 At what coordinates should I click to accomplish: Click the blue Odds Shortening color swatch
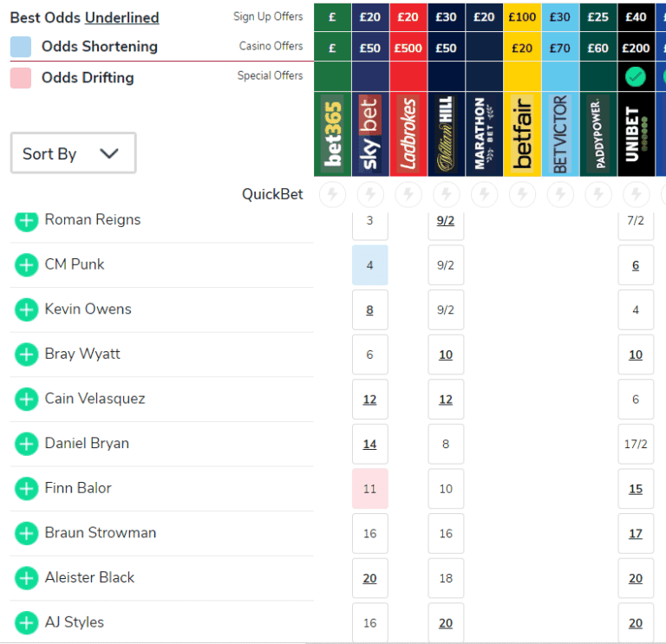(x=21, y=47)
